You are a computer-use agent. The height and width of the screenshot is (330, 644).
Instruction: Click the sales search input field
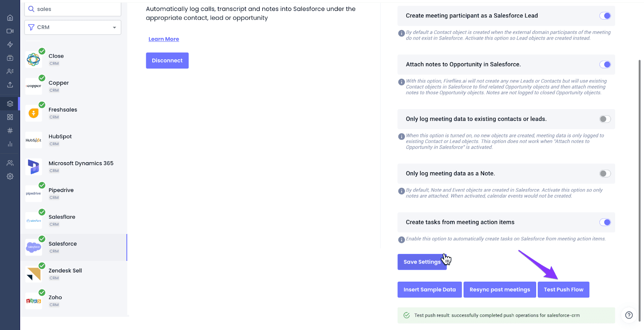click(73, 9)
